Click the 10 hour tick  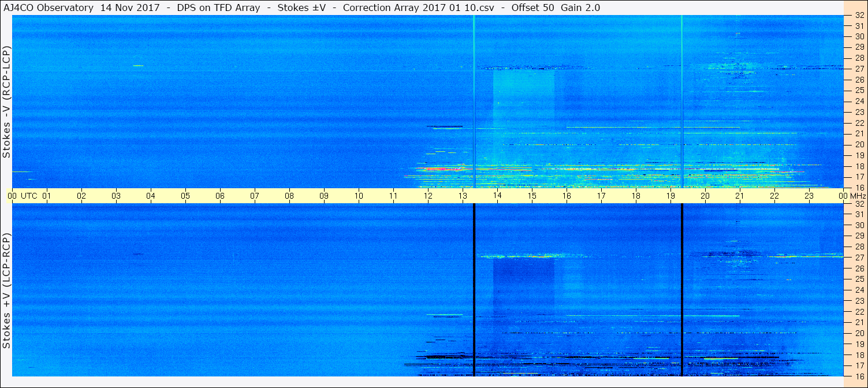coord(359,196)
